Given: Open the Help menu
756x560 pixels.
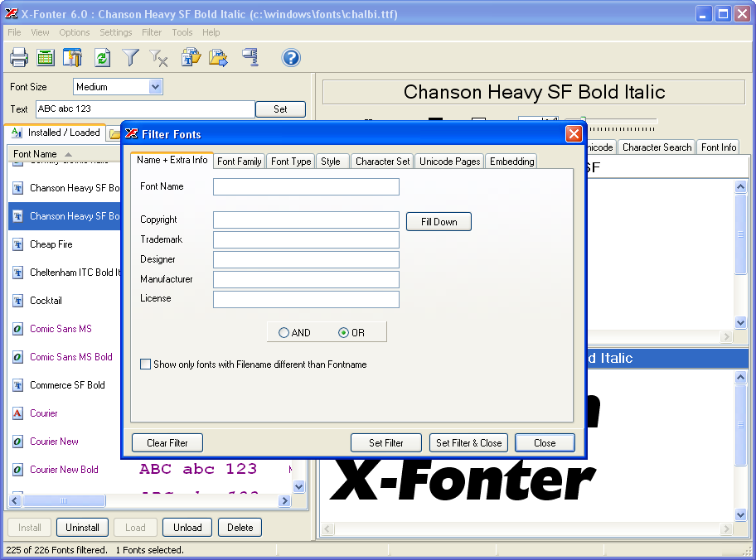Looking at the screenshot, I should [x=211, y=32].
